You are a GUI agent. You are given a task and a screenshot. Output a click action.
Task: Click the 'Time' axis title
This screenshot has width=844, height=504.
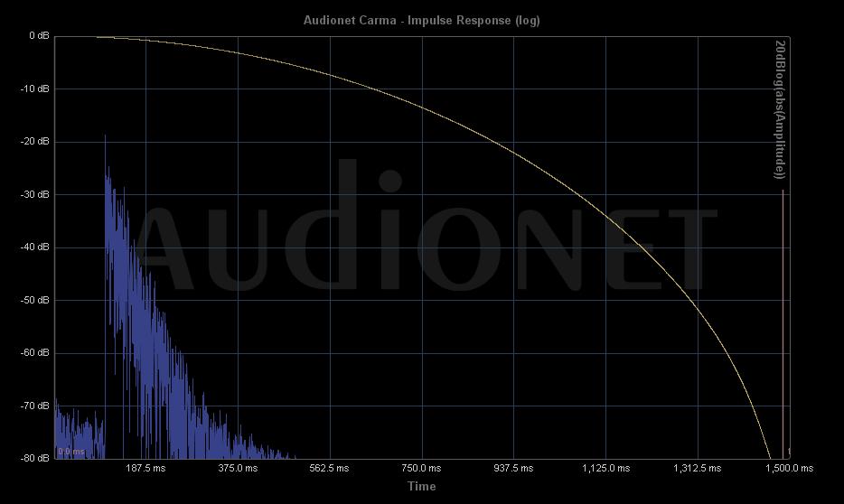point(421,486)
